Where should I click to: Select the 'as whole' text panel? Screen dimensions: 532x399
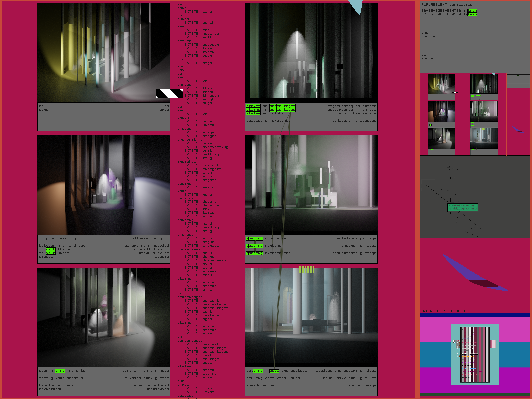click(x=474, y=62)
